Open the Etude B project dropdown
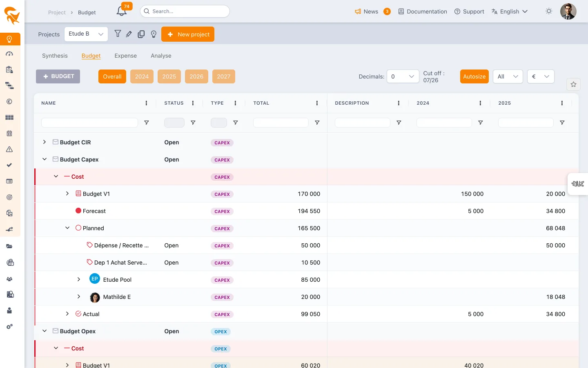Image resolution: width=588 pixels, height=368 pixels. [86, 34]
